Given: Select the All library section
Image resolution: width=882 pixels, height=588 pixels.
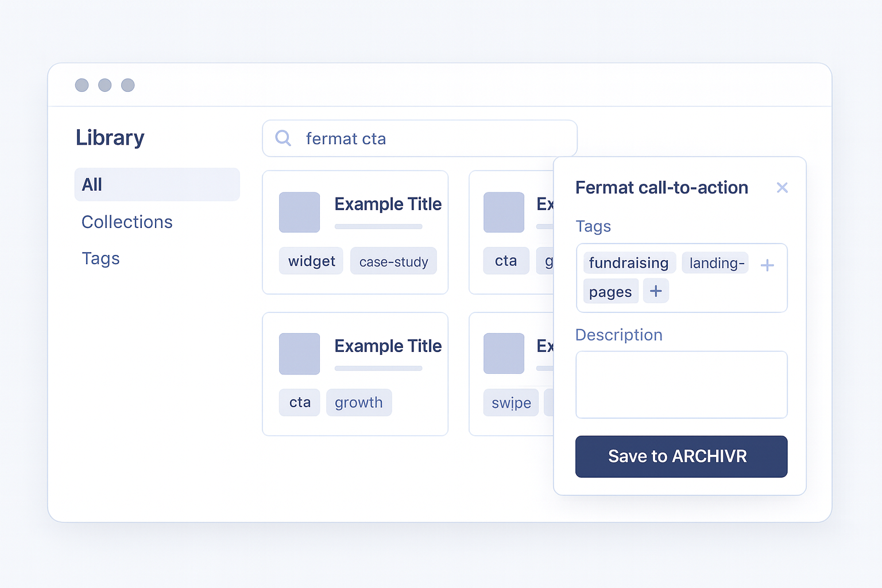Looking at the screenshot, I should [x=157, y=184].
